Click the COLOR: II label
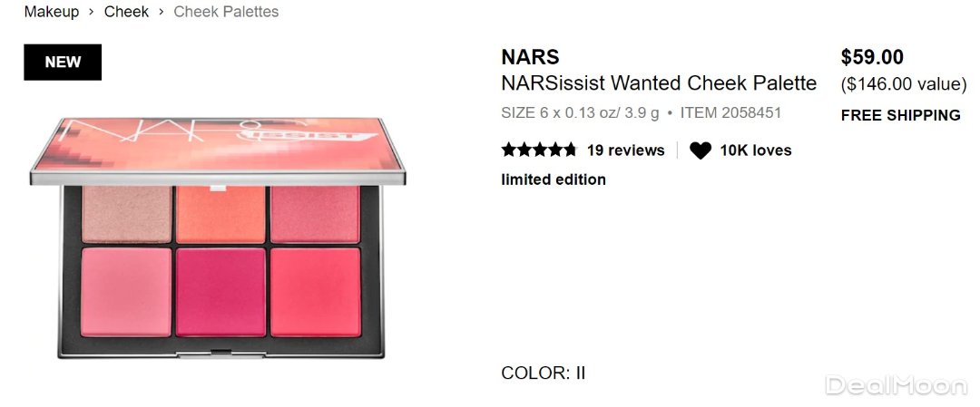Viewport: 980px width, 407px height. (544, 373)
